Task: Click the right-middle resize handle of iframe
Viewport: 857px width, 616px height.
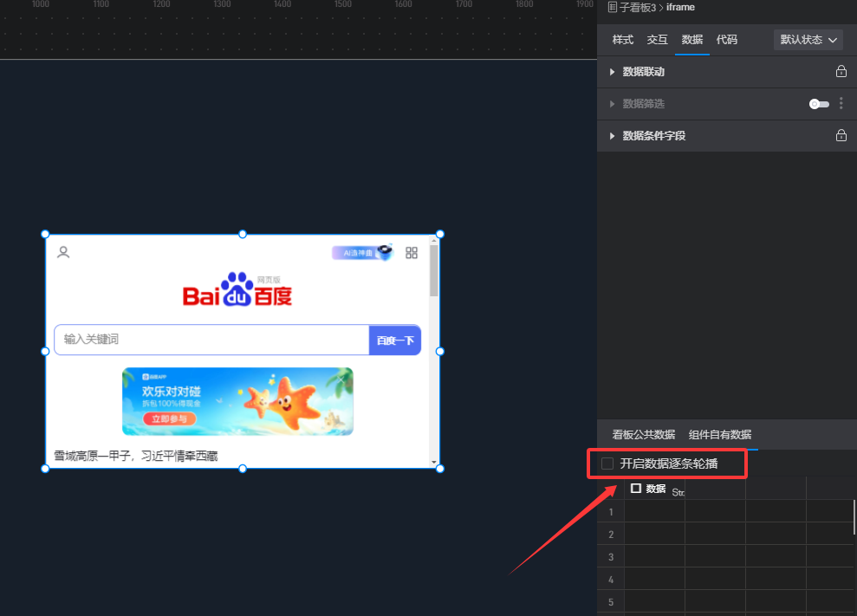Action: click(440, 352)
